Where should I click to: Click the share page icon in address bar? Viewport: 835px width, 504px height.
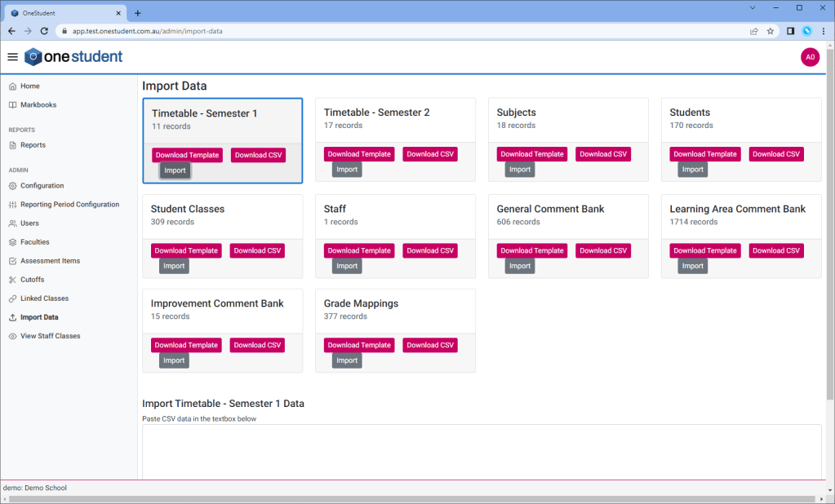click(754, 31)
